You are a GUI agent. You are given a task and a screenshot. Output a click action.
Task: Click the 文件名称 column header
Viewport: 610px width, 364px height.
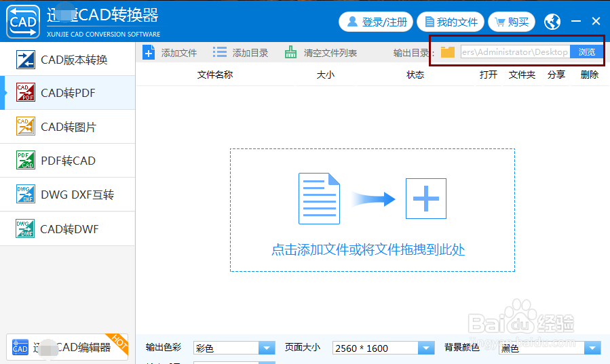(x=215, y=75)
